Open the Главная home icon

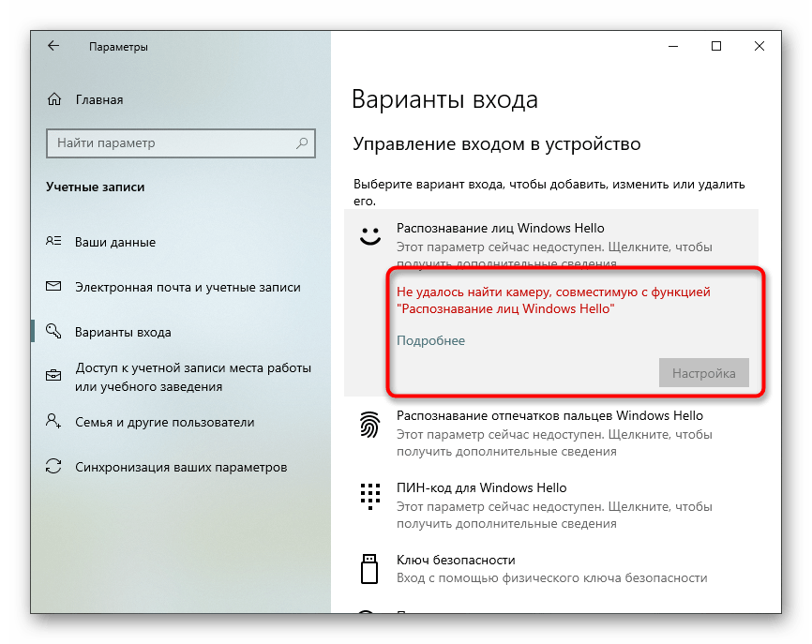[x=54, y=98]
